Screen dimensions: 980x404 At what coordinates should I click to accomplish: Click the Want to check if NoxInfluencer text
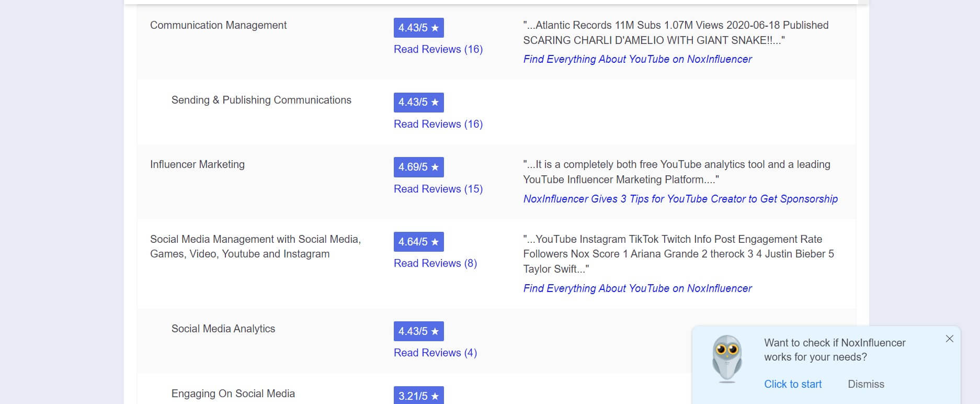(x=835, y=350)
